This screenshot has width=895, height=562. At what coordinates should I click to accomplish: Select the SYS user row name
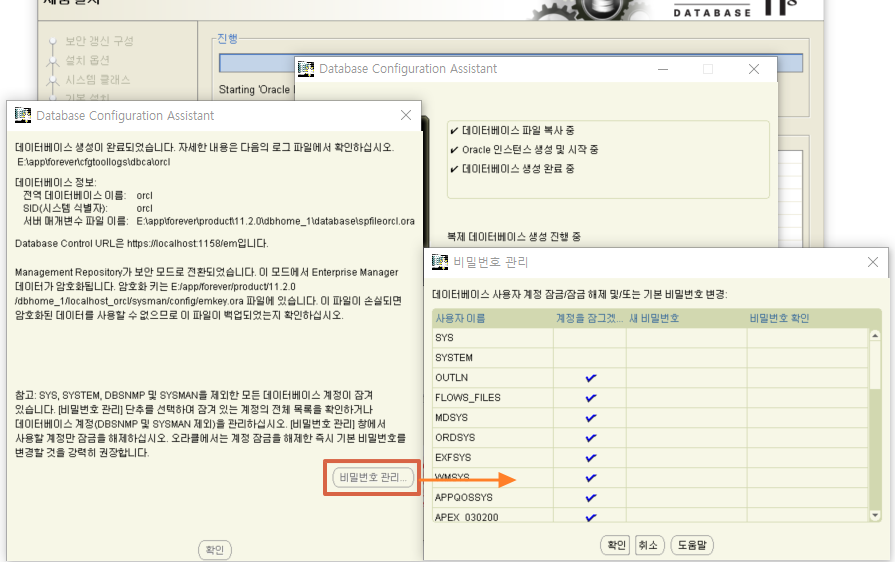(444, 338)
